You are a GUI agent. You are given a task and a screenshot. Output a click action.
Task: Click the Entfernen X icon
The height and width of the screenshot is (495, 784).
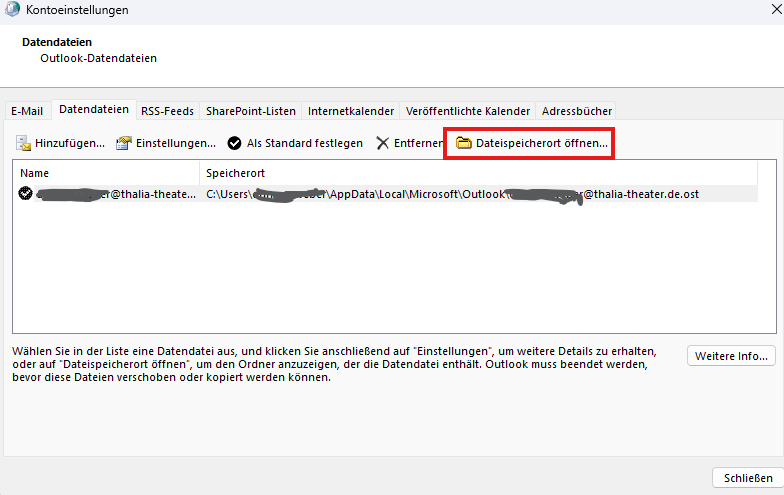pyautogui.click(x=383, y=143)
